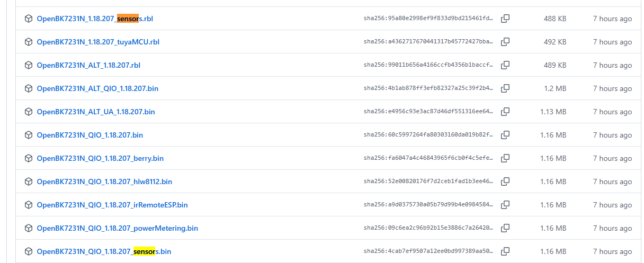Viewport: 644px width, 263px height.
Task: Copy hash of OpenBK7231N_ALT_1.18.207.rbl
Action: point(505,65)
